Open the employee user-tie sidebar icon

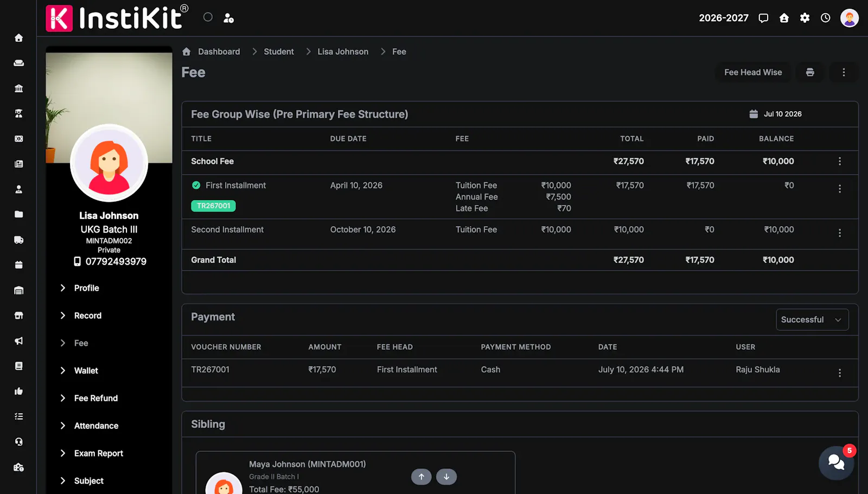click(18, 189)
